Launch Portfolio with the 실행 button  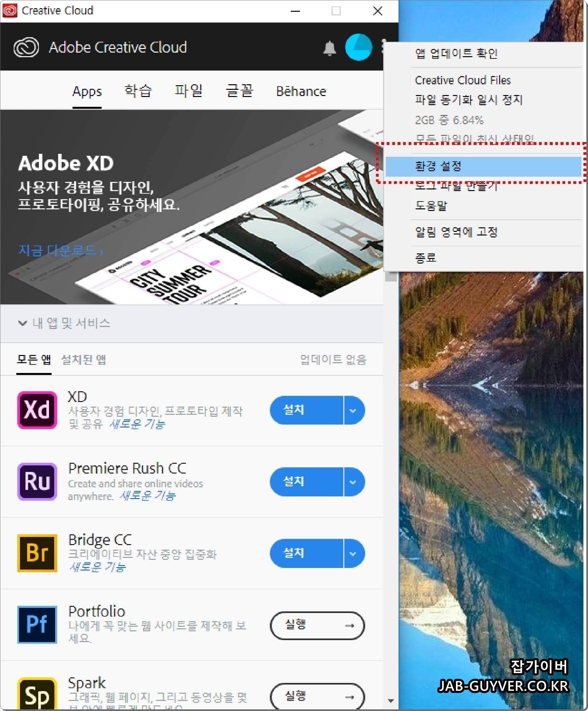coord(318,625)
